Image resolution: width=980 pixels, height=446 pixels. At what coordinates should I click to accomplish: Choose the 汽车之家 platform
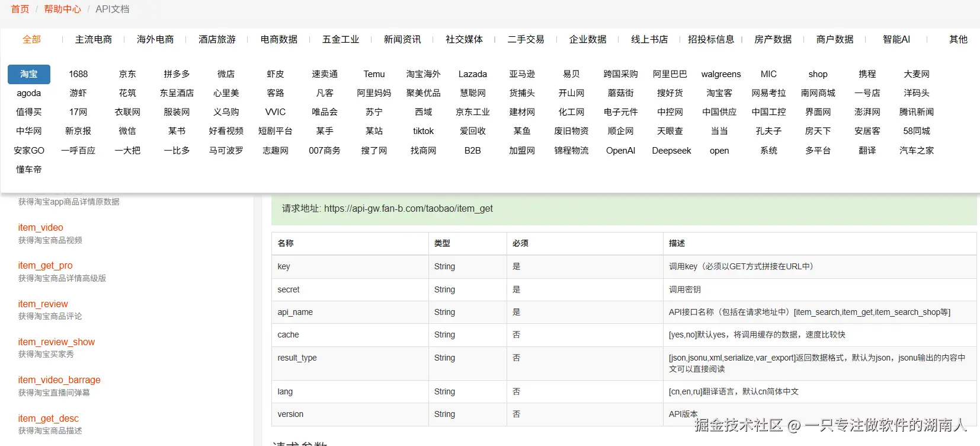point(917,151)
